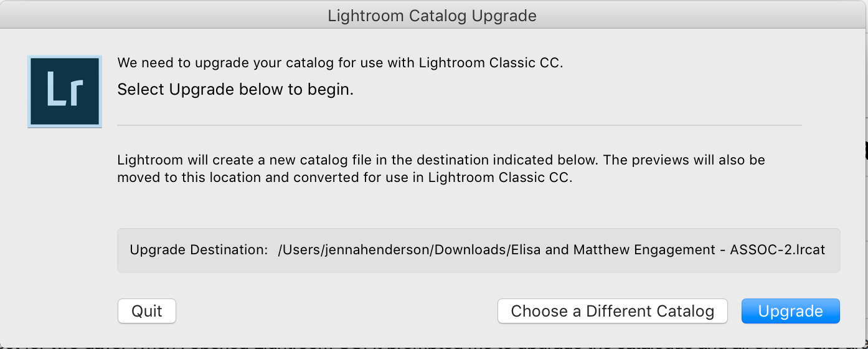
Task: Click the Downloads segment of the destination path
Action: pyautogui.click(x=470, y=250)
